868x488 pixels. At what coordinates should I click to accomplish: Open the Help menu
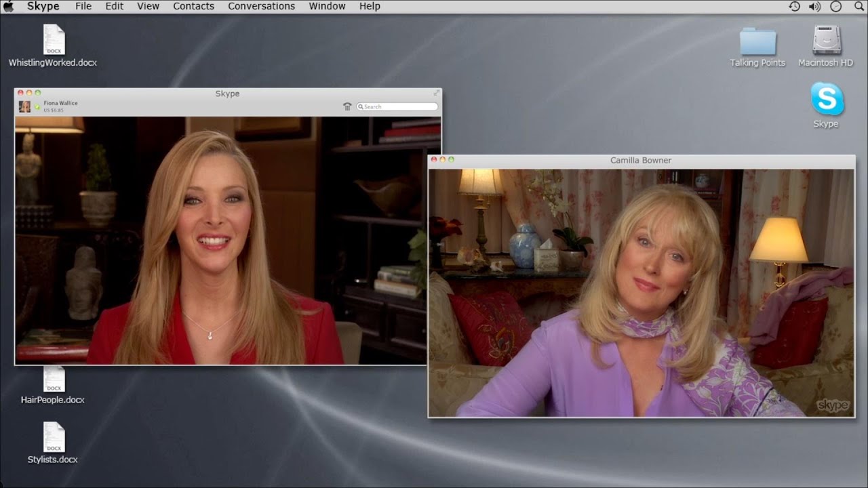tap(370, 6)
